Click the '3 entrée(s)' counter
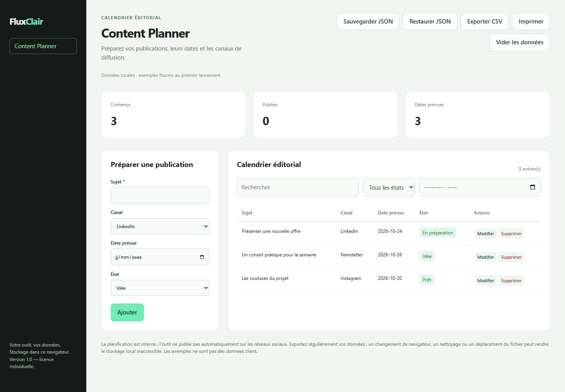 (x=529, y=169)
